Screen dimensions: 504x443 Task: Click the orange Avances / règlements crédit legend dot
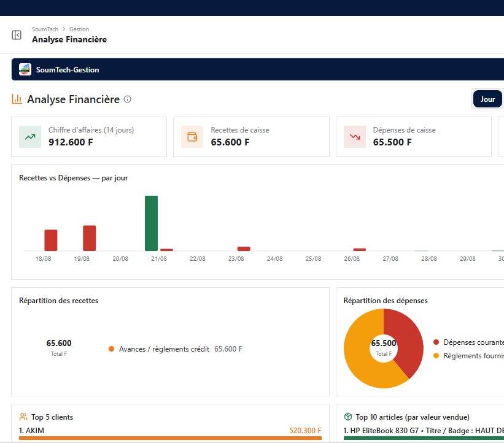click(112, 349)
